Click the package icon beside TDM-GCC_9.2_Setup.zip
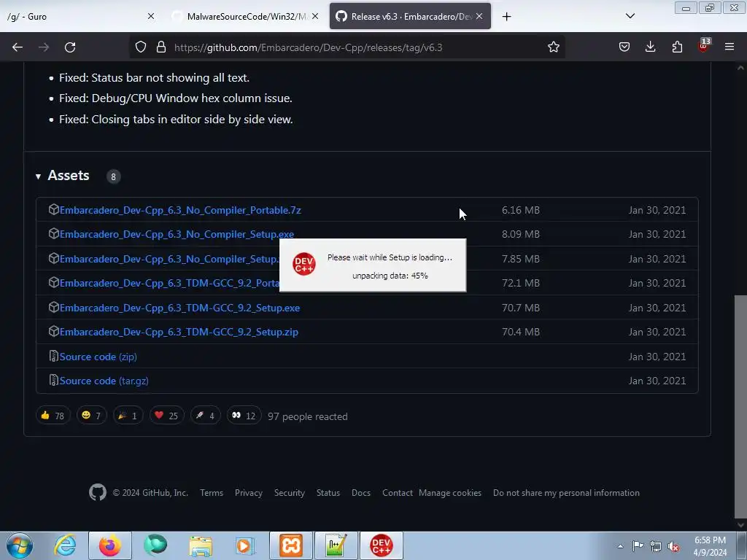The width and height of the screenshot is (747, 560). [x=54, y=331]
